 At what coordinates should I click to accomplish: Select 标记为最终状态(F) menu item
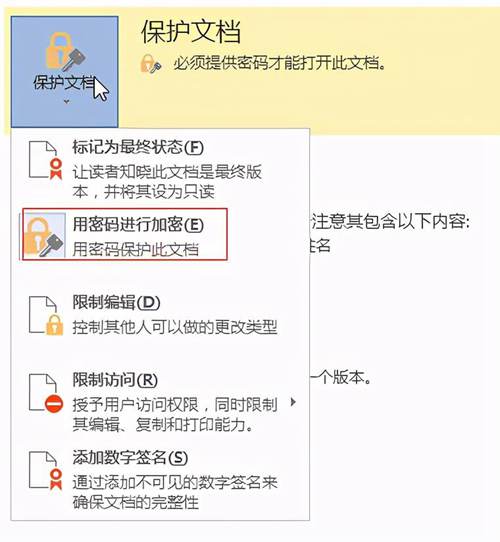click(160, 169)
